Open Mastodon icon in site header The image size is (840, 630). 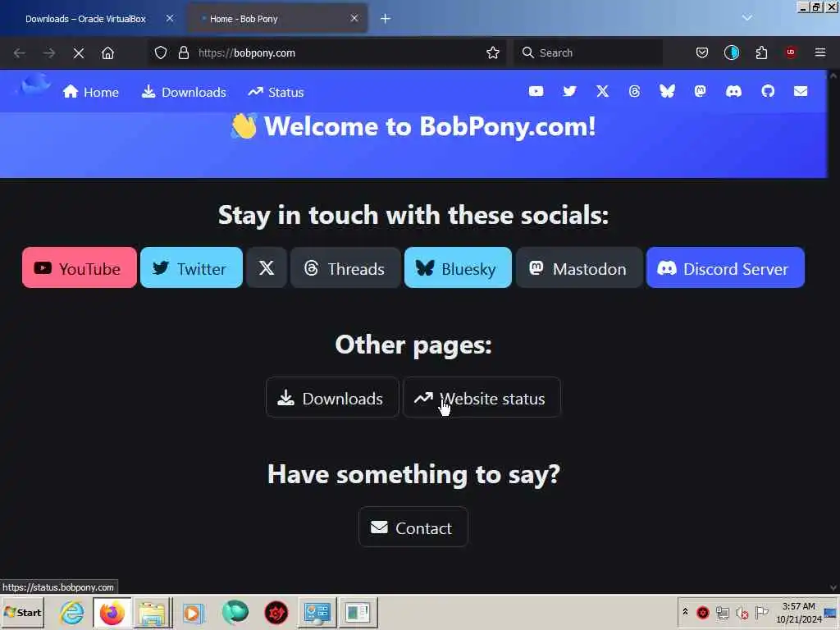point(701,92)
